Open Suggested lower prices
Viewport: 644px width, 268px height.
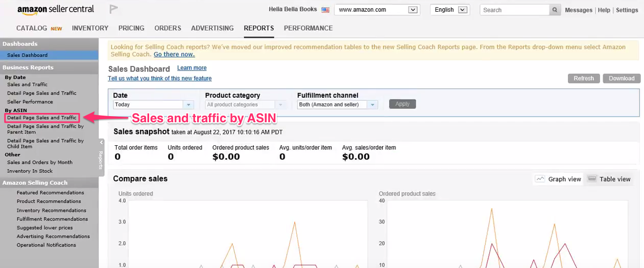(45, 228)
